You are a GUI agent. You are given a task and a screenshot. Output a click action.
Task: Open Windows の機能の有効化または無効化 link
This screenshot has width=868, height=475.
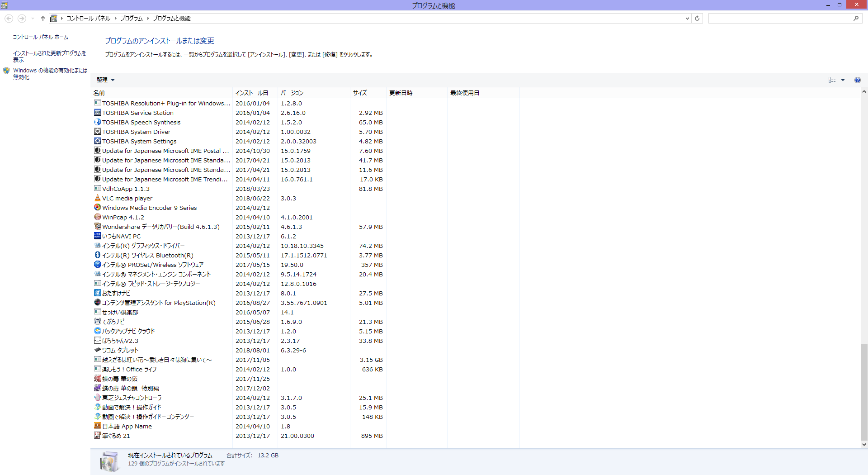tap(50, 74)
